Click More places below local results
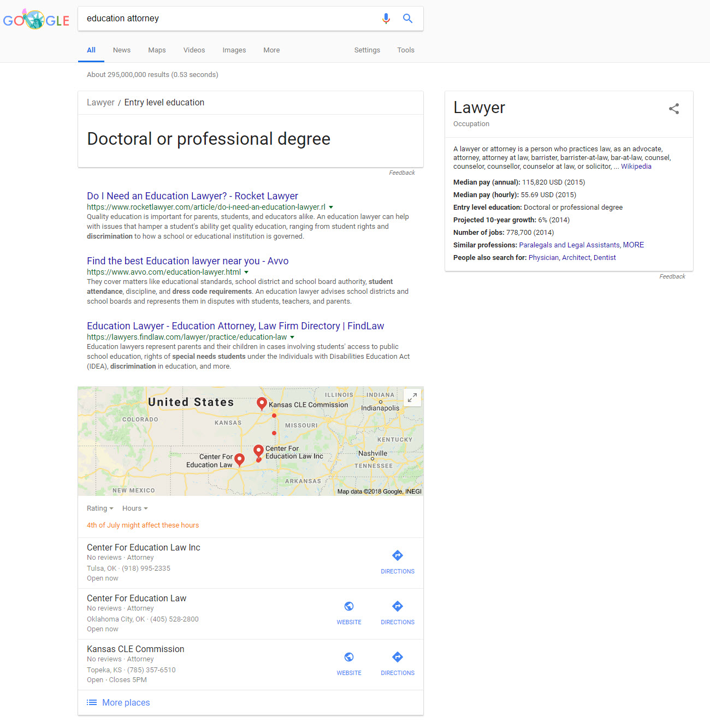Screen dimensions: 710x728 [x=126, y=703]
